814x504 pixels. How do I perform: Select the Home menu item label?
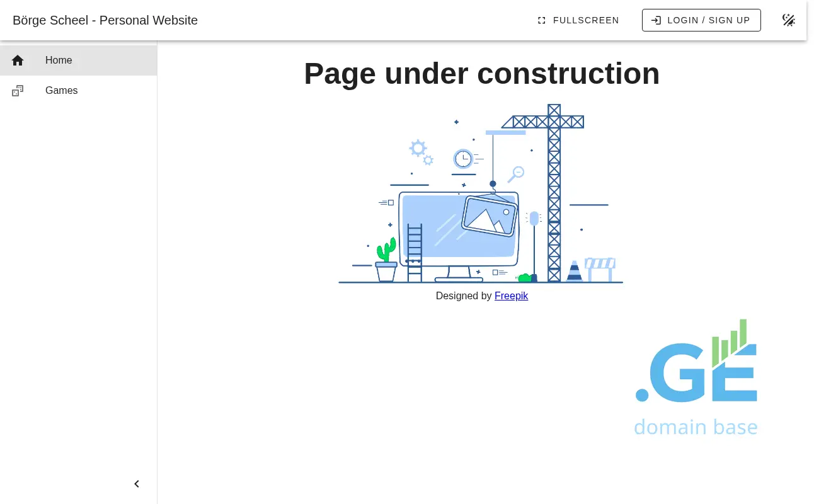[59, 60]
